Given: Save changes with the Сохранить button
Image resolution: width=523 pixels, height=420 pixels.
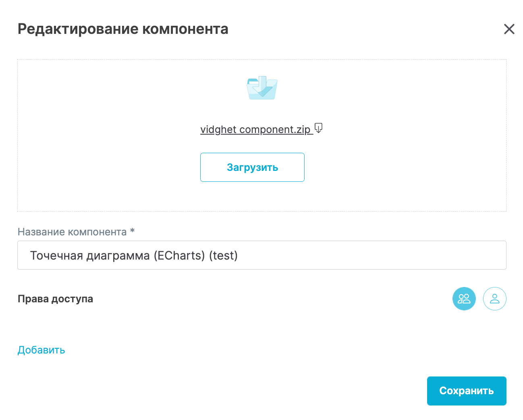Looking at the screenshot, I should [466, 391].
